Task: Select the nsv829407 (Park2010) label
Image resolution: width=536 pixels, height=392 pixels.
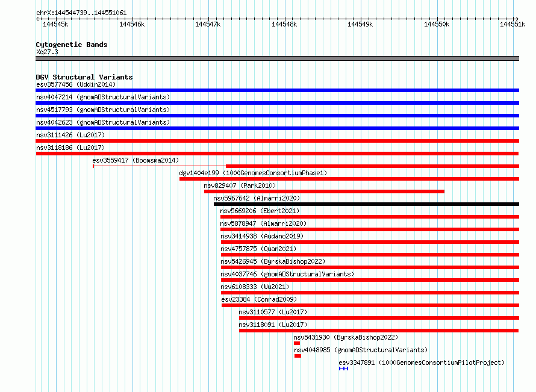Action: tap(240, 185)
